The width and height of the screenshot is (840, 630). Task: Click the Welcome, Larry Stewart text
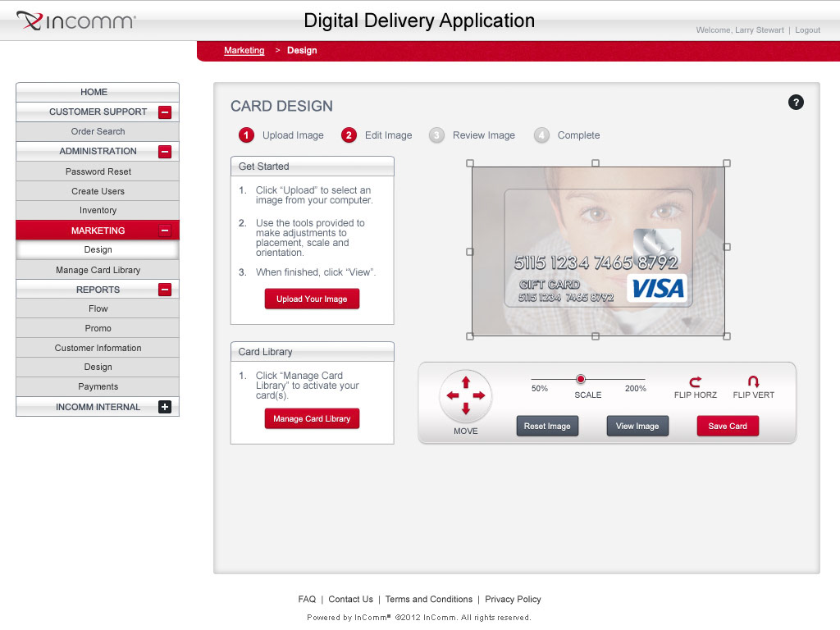pyautogui.click(x=740, y=30)
